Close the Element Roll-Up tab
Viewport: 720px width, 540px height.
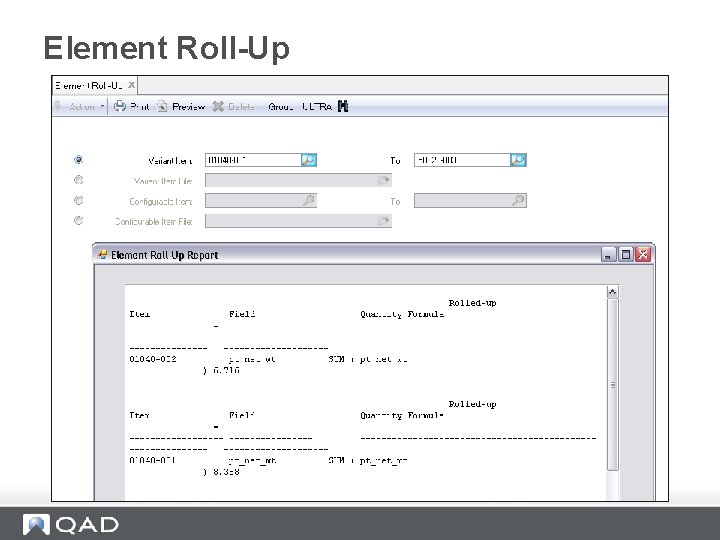point(131,85)
